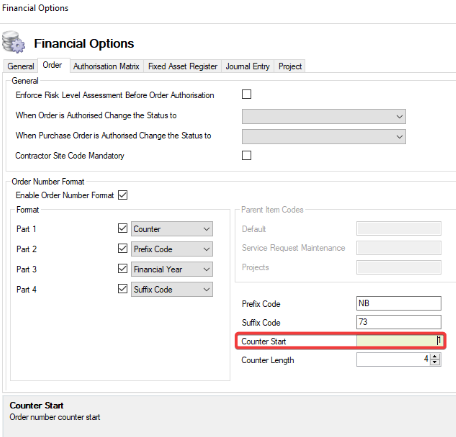456x437 pixels.
Task: Open Part 2 Prefix Code dropdown
Action: (172, 249)
